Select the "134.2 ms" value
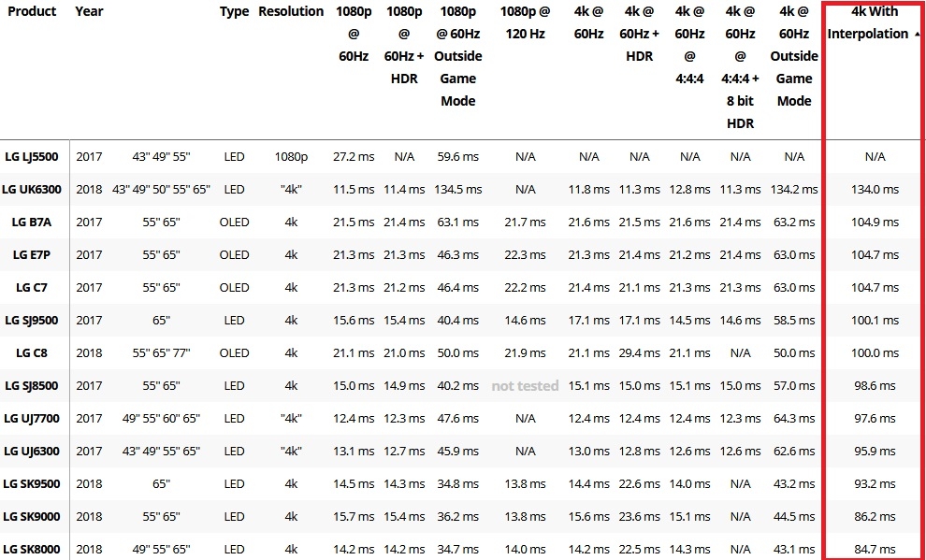The image size is (926, 560). (794, 190)
